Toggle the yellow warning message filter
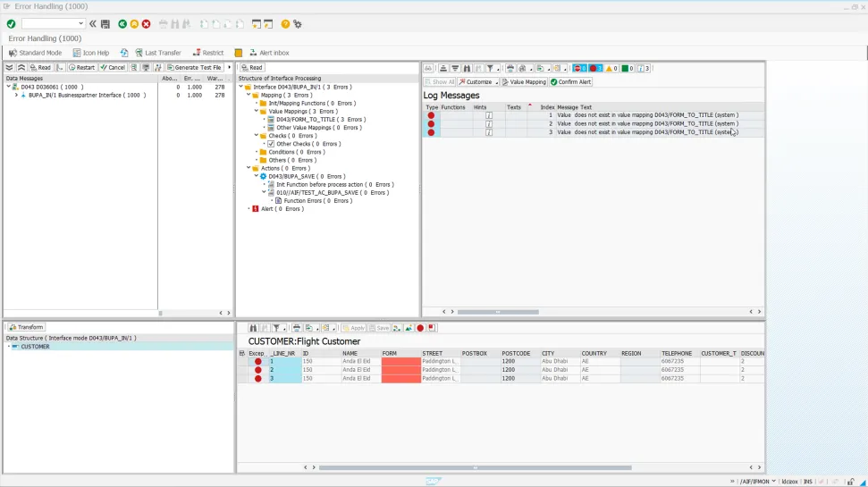The height and width of the screenshot is (487, 868). (611, 68)
